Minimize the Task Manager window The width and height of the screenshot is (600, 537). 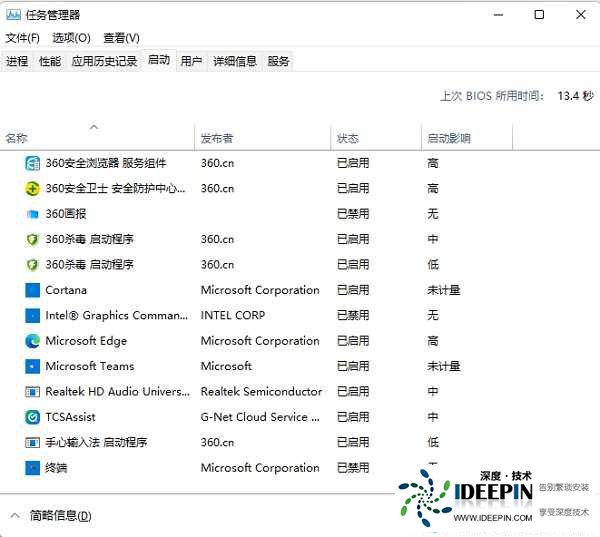click(498, 15)
